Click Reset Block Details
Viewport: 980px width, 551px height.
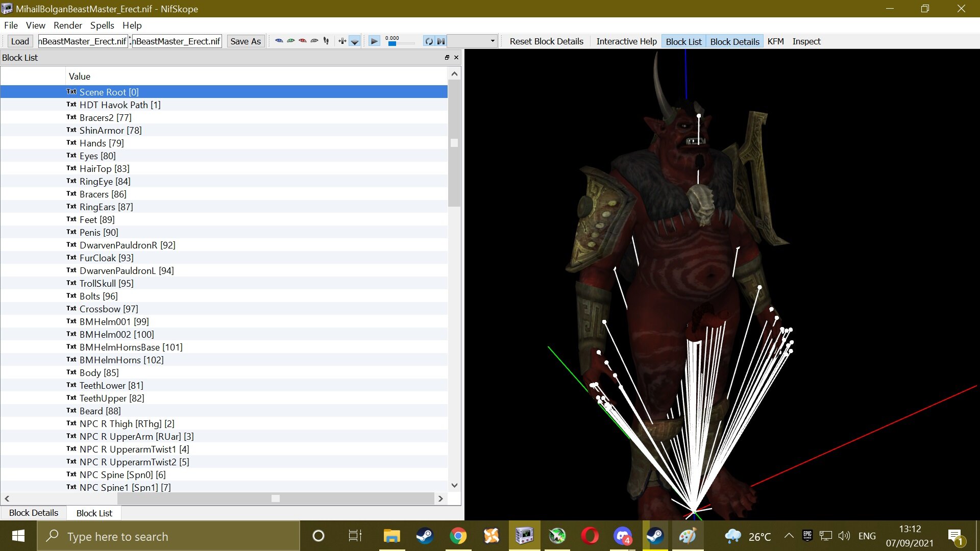point(546,41)
